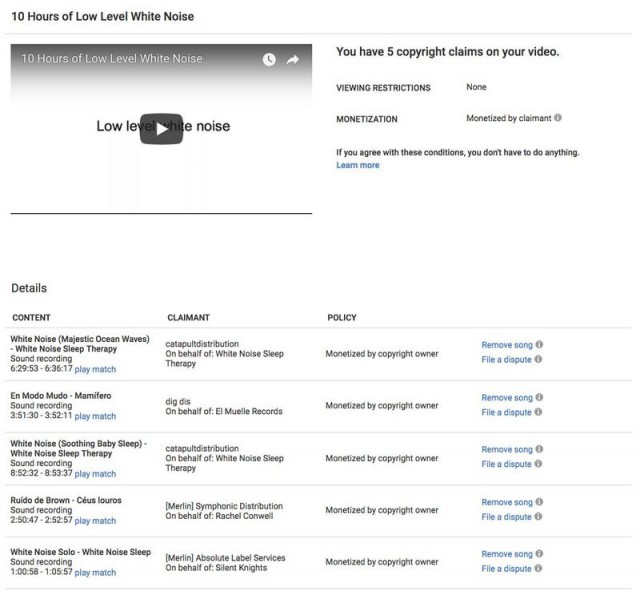Info icon beside Remove song, Ruído de Brown row
The image size is (640, 599).
pyautogui.click(x=539, y=501)
